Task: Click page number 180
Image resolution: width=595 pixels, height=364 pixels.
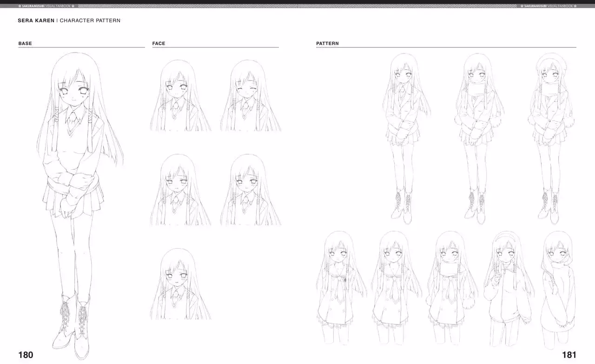Action: 26,355
